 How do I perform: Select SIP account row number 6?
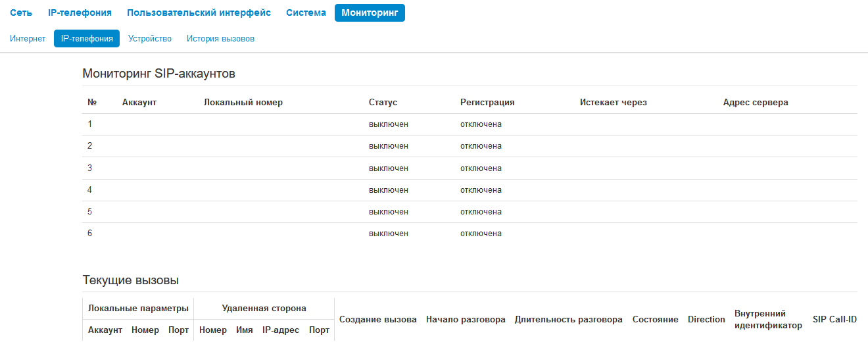click(x=90, y=234)
